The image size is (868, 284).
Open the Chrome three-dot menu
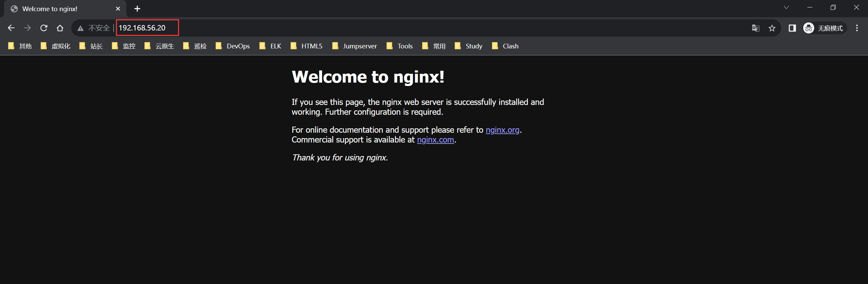click(857, 28)
